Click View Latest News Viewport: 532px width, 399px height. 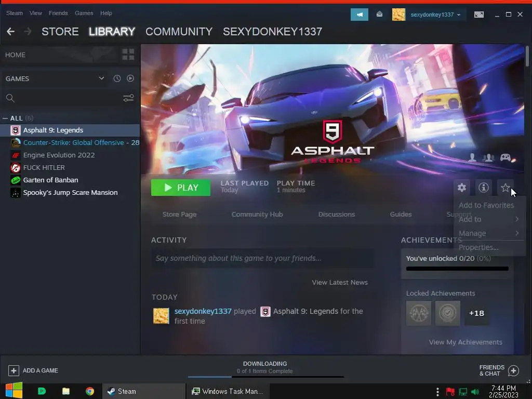coord(340,282)
